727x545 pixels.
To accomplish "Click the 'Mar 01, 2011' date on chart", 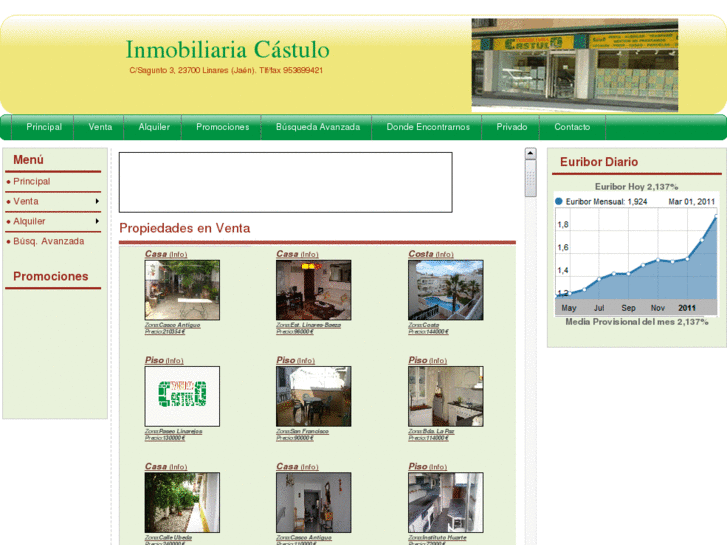I will [691, 202].
